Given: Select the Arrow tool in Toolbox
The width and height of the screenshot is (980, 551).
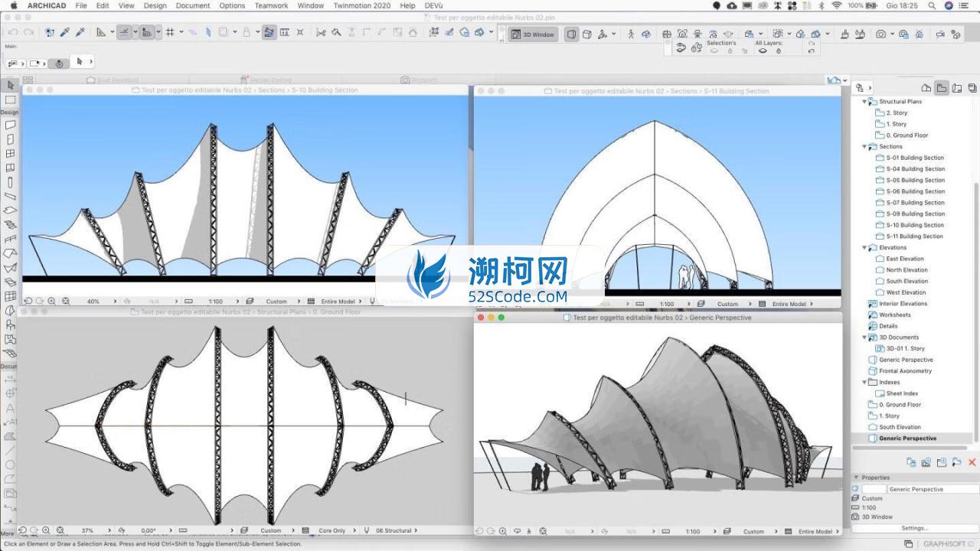Looking at the screenshot, I should click(x=10, y=86).
